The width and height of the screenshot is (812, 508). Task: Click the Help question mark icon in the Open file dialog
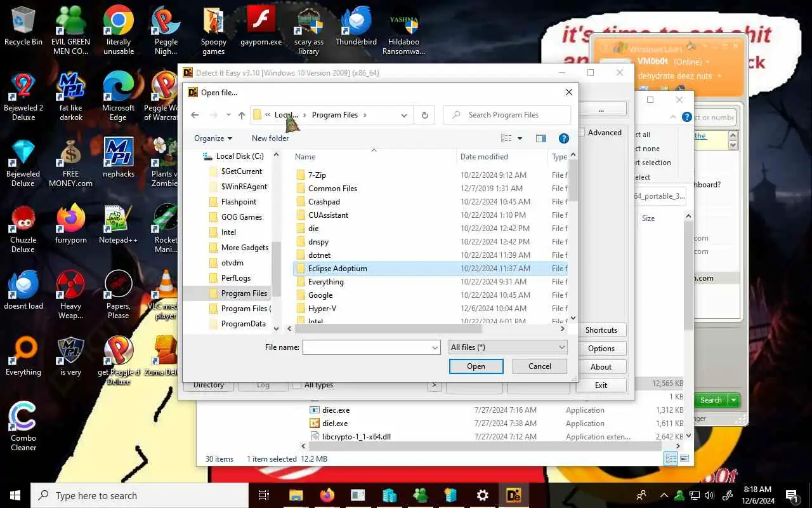pos(563,138)
